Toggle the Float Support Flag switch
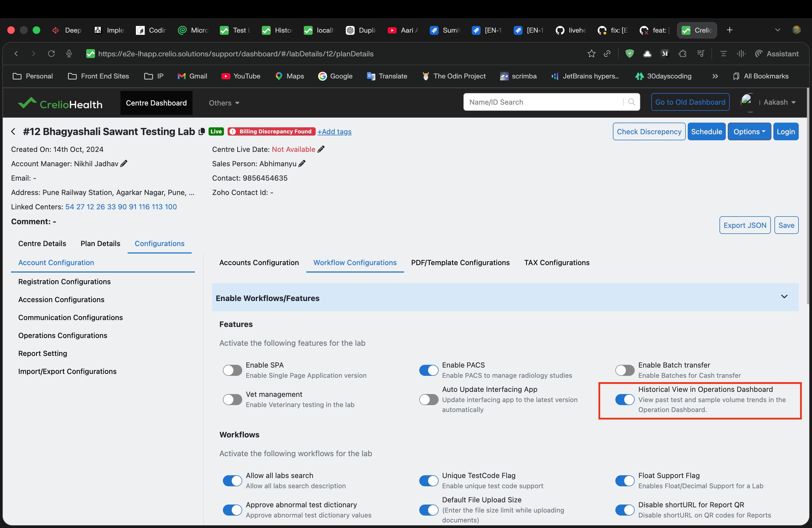 point(625,481)
